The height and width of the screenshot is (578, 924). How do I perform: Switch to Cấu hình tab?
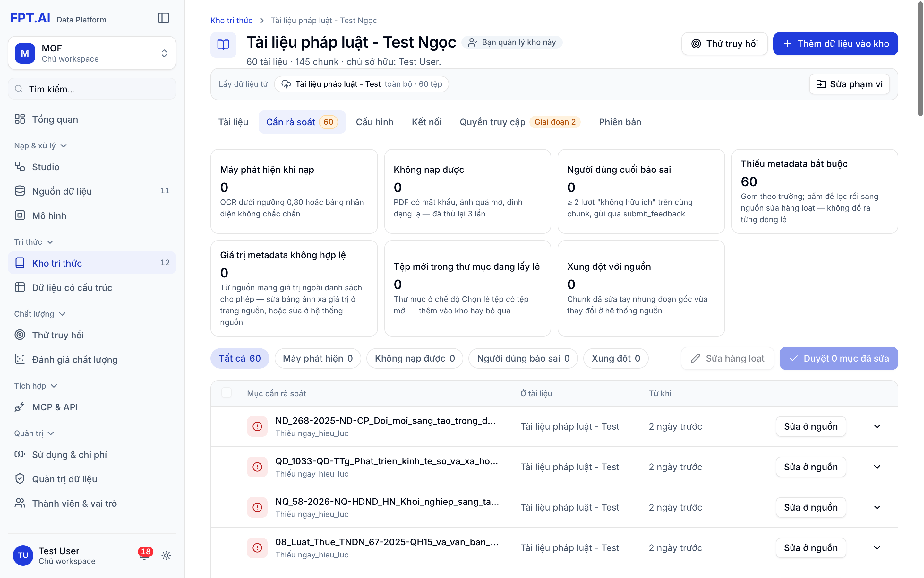[374, 122]
